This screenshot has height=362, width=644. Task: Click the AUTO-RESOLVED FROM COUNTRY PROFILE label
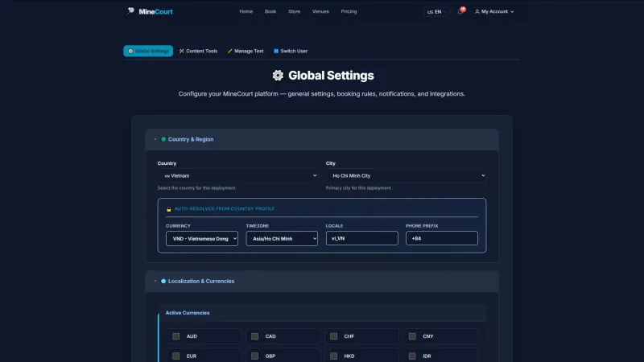click(x=225, y=209)
